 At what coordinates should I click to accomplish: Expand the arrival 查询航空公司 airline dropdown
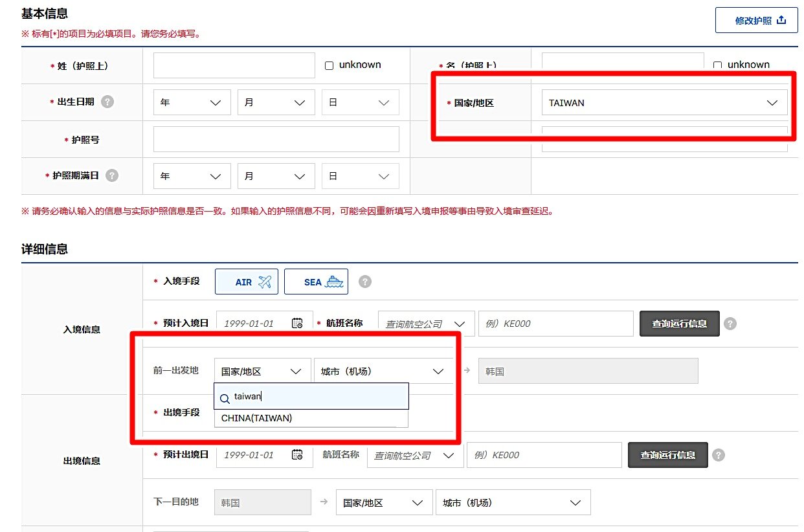coord(426,324)
